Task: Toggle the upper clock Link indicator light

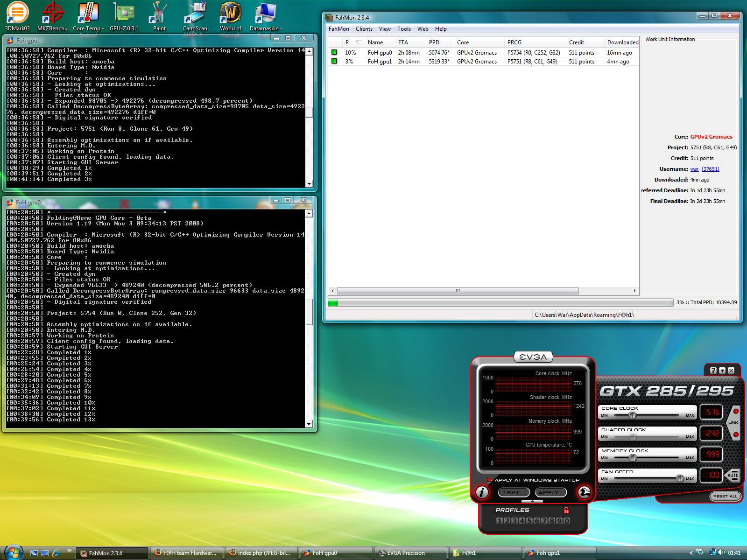Action: click(736, 411)
